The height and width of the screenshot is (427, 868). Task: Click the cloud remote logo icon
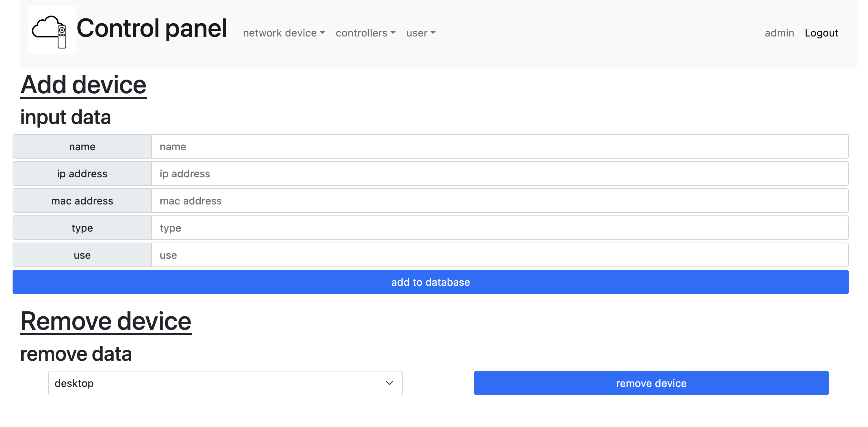point(52,30)
